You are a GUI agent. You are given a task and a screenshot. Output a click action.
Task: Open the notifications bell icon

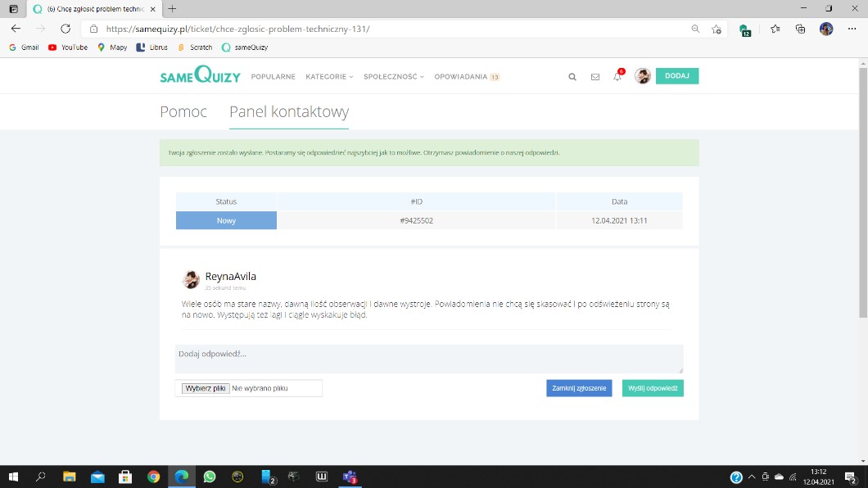click(x=617, y=77)
